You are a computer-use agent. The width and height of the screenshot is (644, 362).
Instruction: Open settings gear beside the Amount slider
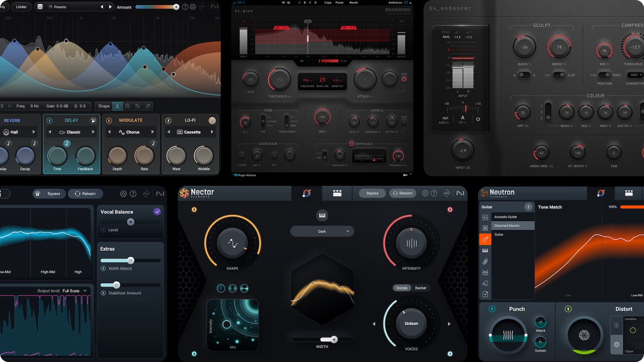[x=193, y=7]
